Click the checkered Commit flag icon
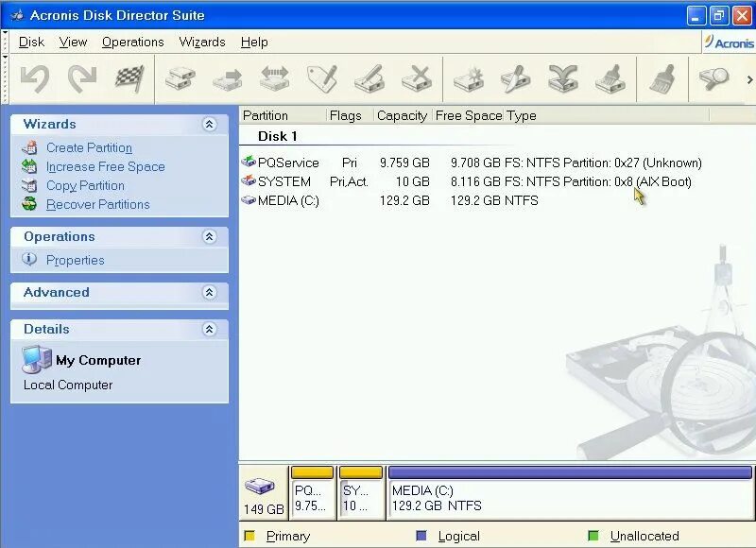 click(129, 78)
